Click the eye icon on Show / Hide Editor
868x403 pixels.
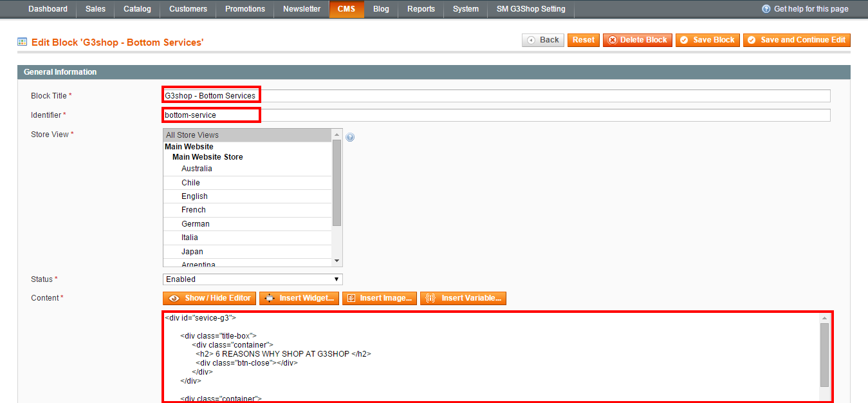[x=174, y=298]
